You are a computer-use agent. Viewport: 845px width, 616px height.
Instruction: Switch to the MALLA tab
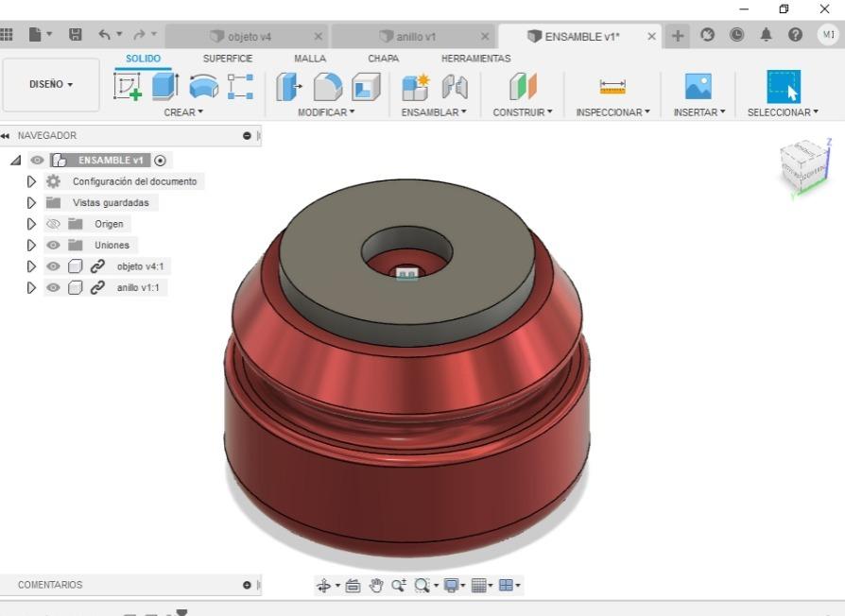(310, 59)
